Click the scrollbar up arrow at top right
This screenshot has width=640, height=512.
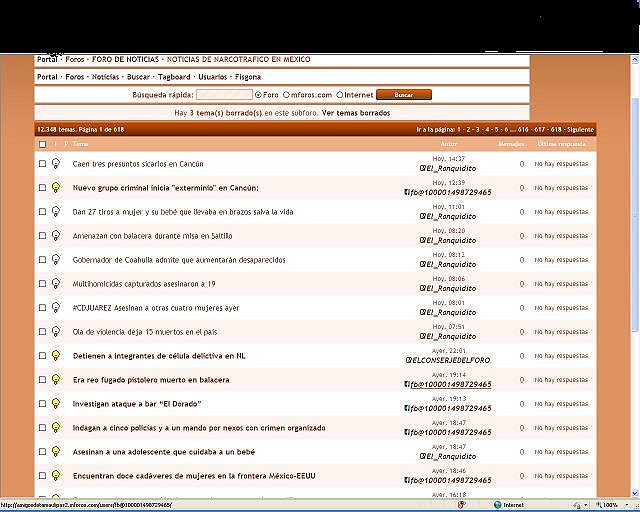click(x=635, y=60)
